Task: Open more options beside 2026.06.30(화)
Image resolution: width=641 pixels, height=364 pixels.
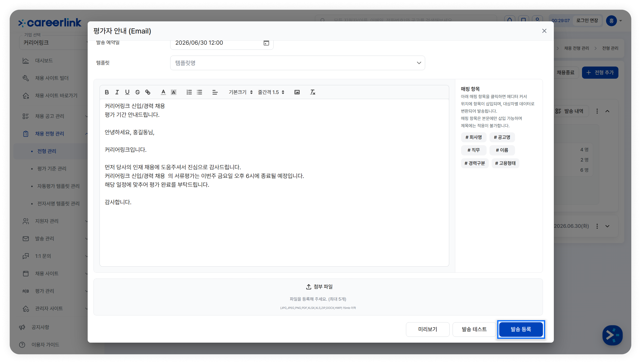Action: tap(597, 226)
